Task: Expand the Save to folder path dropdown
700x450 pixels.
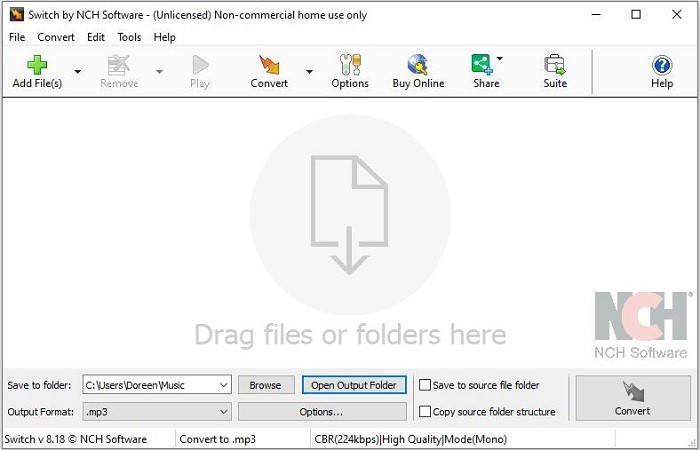Action: 224,385
